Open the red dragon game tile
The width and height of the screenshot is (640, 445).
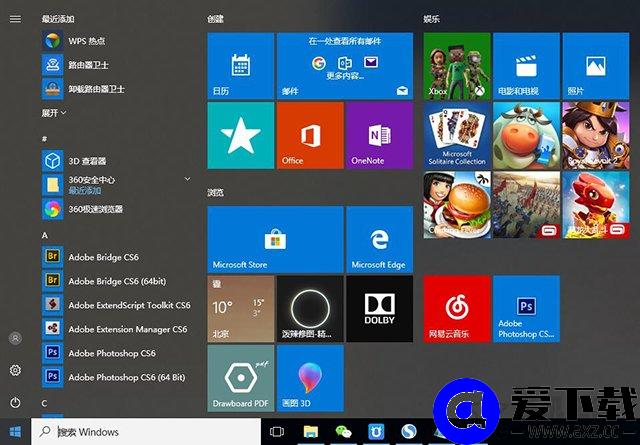click(596, 205)
